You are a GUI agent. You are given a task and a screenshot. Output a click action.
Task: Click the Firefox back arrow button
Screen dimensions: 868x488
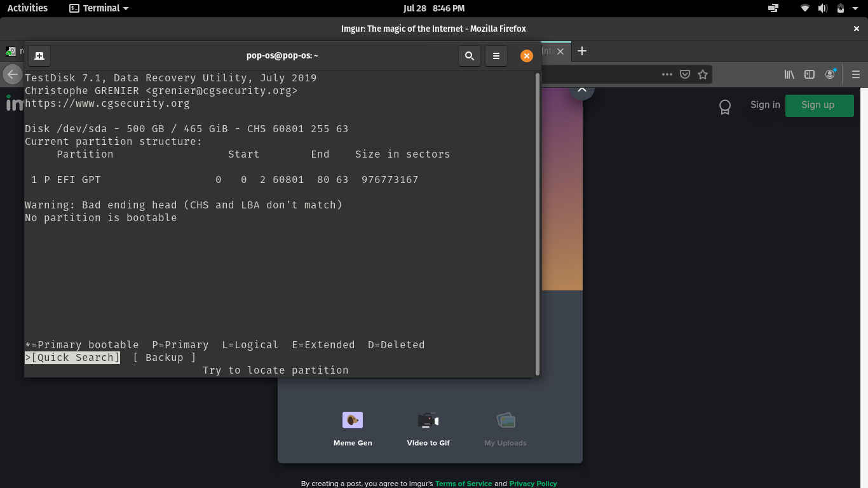coord(12,74)
